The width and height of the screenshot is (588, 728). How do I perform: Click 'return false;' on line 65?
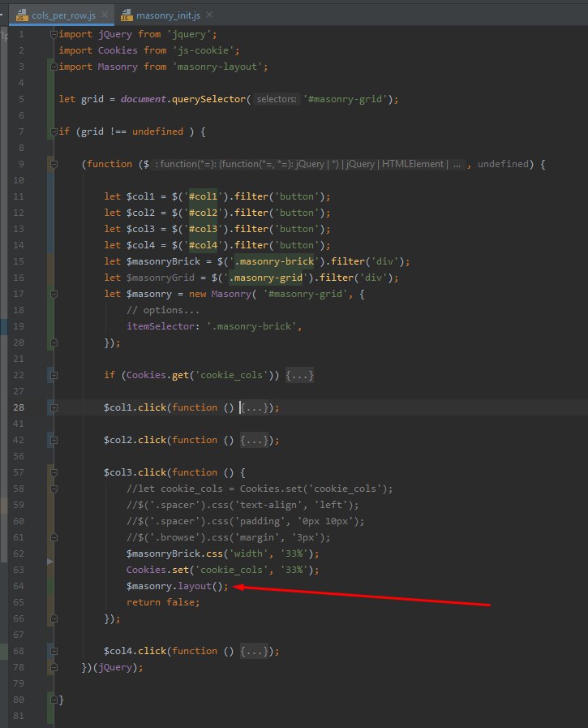coord(163,602)
